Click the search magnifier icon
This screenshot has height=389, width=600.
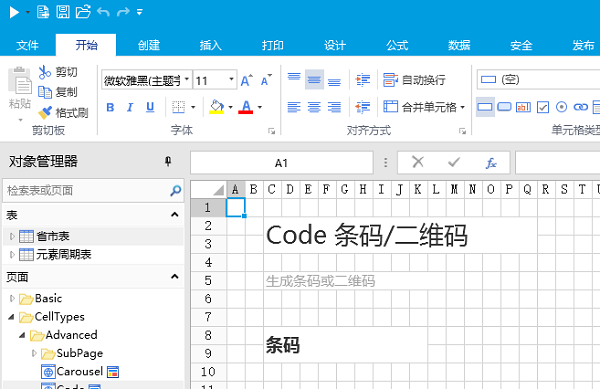coord(176,190)
